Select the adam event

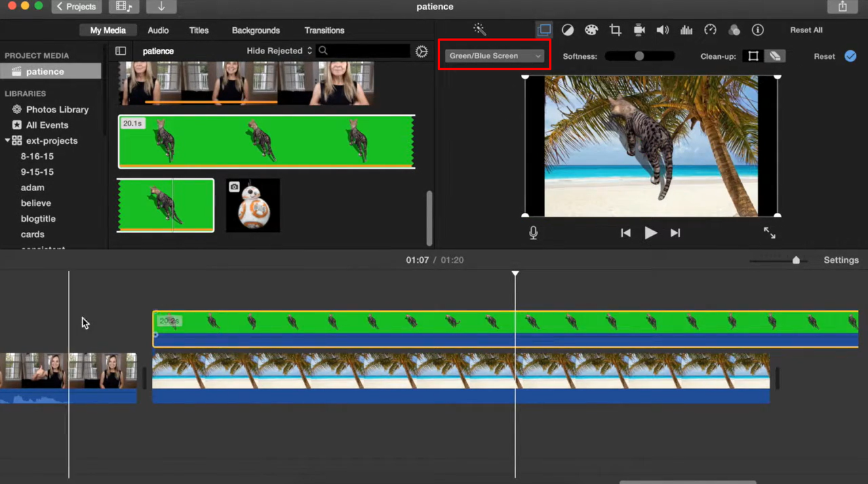(32, 187)
